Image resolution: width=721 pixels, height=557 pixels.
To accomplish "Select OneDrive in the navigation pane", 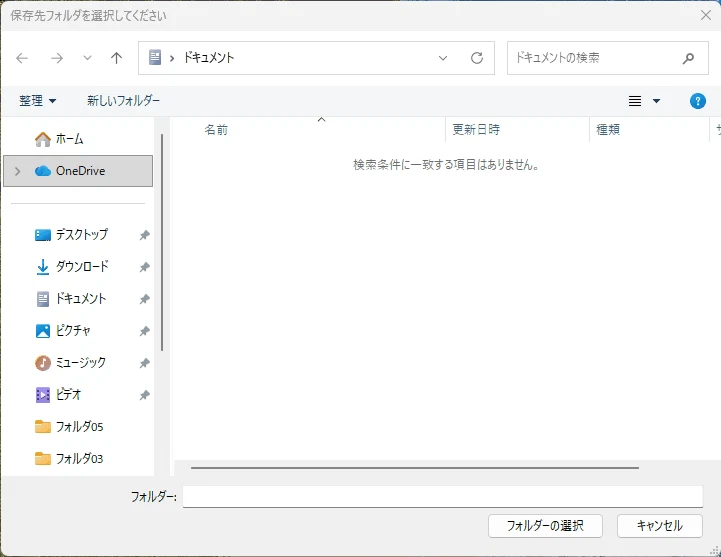I will click(x=78, y=171).
